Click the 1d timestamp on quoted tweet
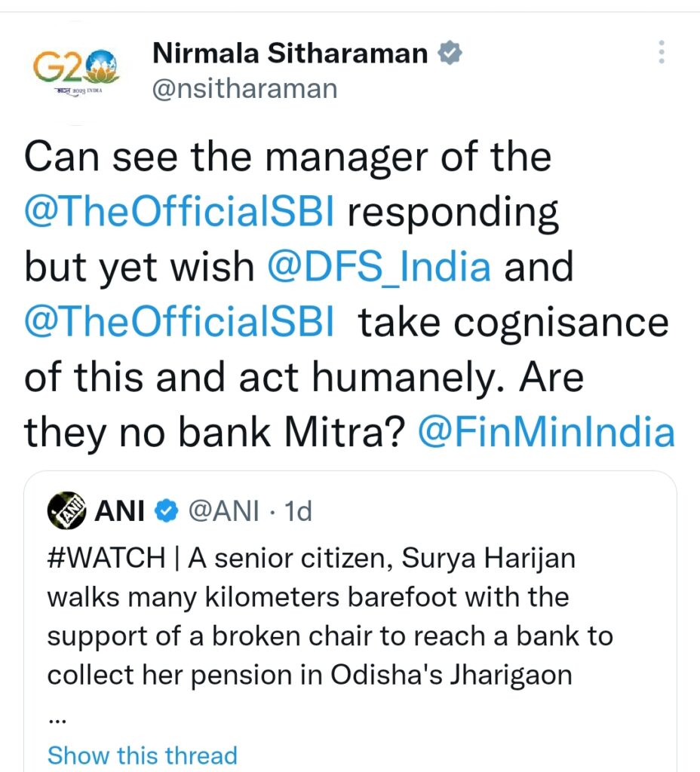This screenshot has width=700, height=772. click(x=299, y=511)
